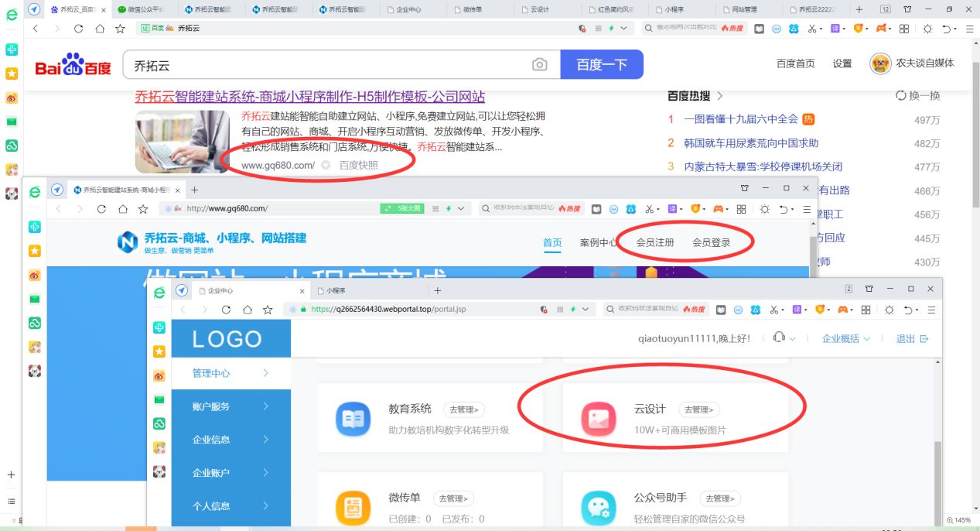Switch to the 红色简约风 tab in the Baidu window
The width and height of the screenshot is (980, 531).
(613, 9)
